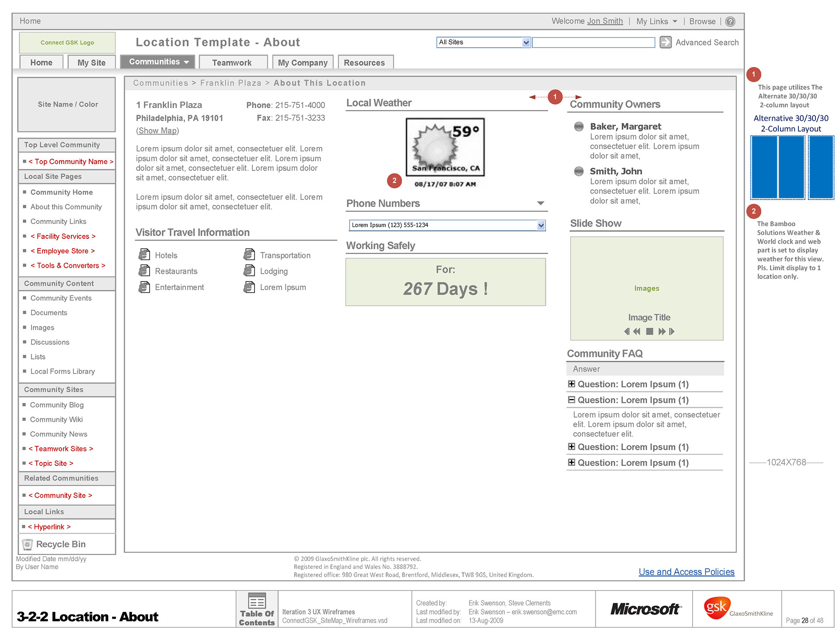
Task: Click the help question mark icon
Action: point(730,21)
